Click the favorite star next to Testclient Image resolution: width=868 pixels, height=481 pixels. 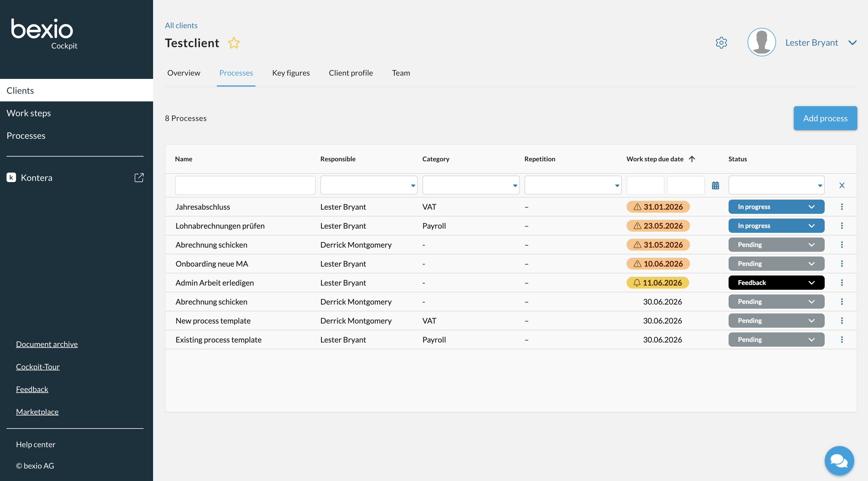(233, 43)
